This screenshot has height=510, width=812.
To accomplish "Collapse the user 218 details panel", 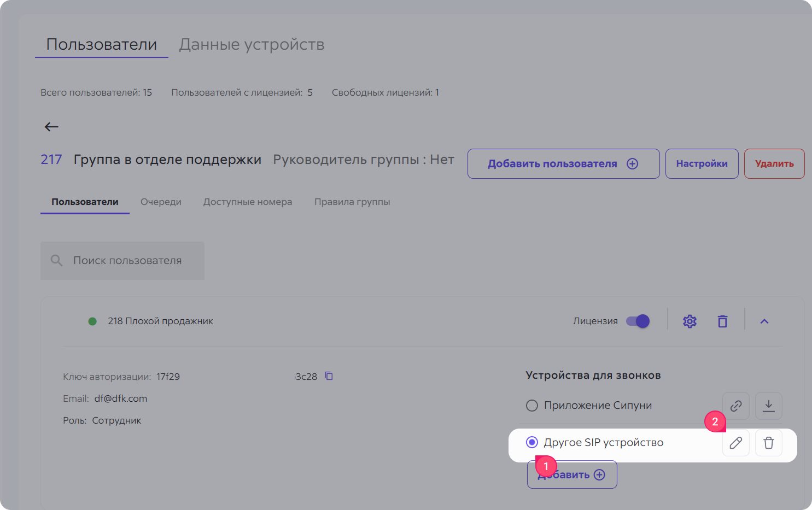I will (x=764, y=321).
